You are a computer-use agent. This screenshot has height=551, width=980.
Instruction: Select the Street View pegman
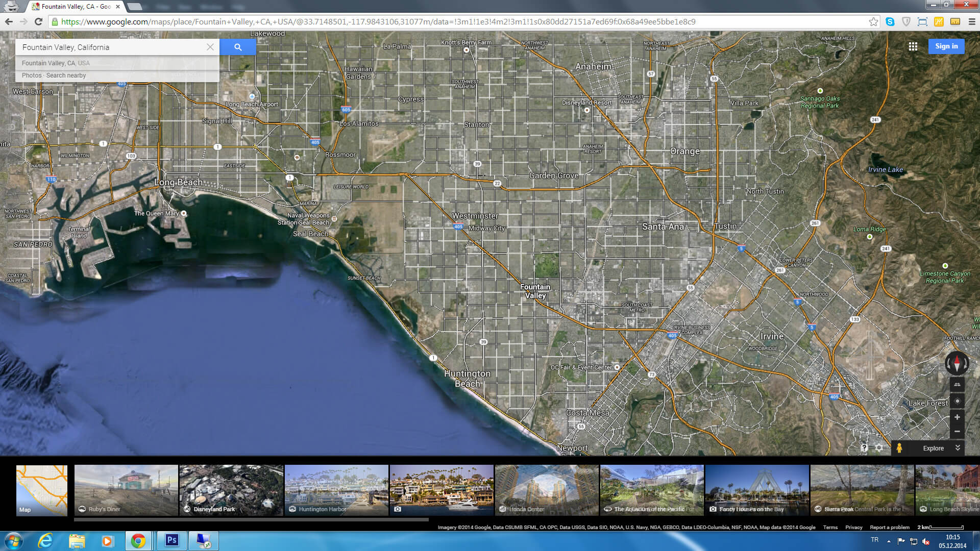click(899, 448)
